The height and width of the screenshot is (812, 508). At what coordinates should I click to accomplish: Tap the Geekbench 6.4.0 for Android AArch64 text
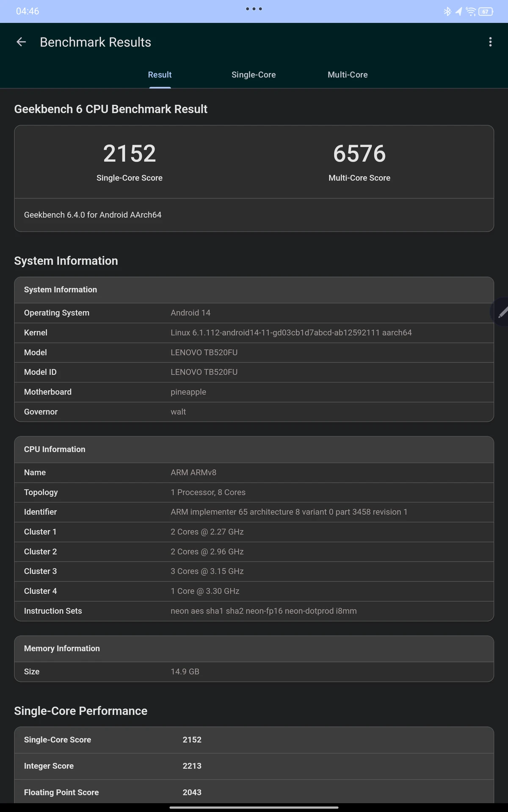93,215
